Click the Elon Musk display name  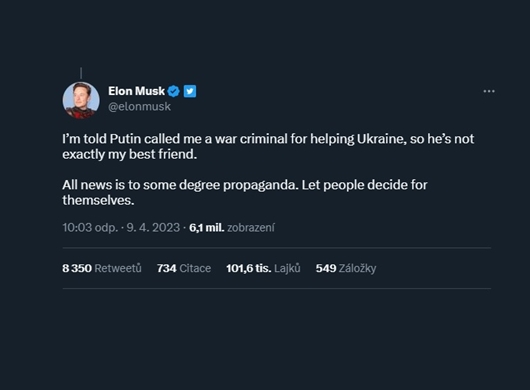tap(137, 91)
